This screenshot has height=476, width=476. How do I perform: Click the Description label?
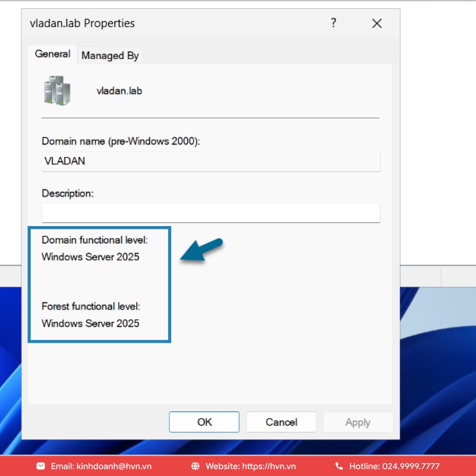(x=68, y=193)
